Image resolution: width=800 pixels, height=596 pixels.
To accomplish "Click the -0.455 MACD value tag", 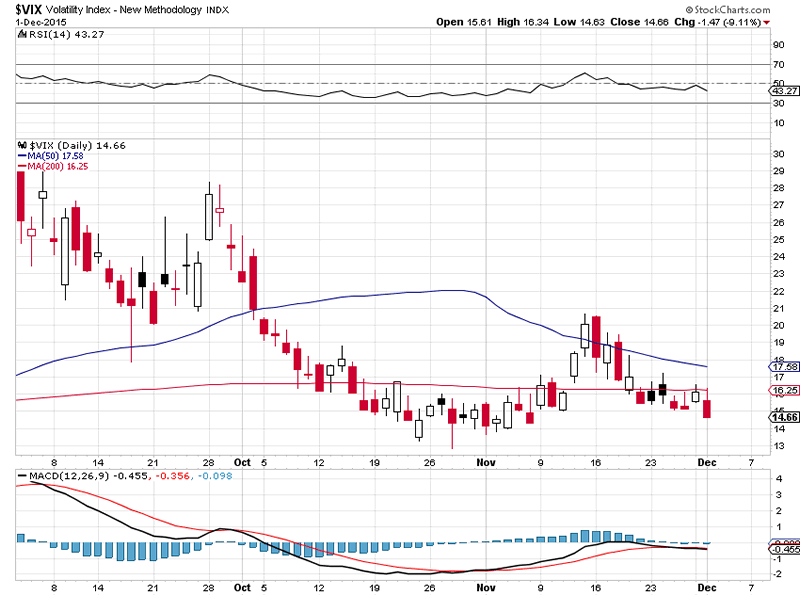I will tap(781, 549).
